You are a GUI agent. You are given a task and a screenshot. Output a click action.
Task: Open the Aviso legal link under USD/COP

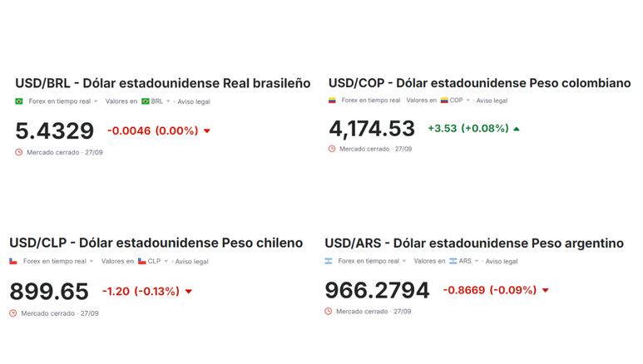[492, 101]
